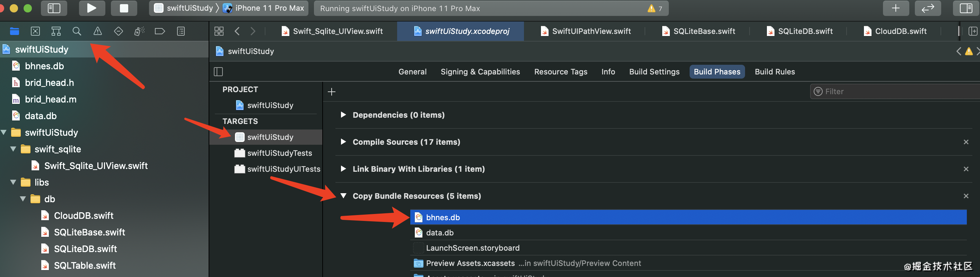Viewport: 980px width, 277px height.
Task: Click the jump bar warning icon
Action: tap(969, 51)
